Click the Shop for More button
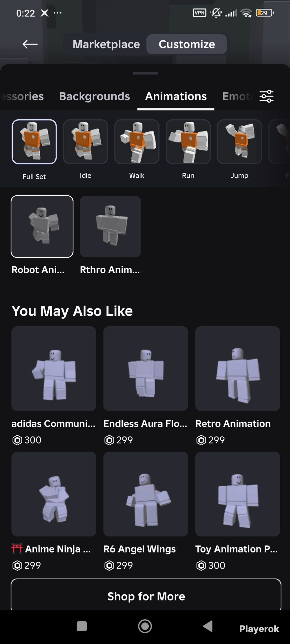Image resolution: width=290 pixels, height=644 pixels. click(146, 596)
